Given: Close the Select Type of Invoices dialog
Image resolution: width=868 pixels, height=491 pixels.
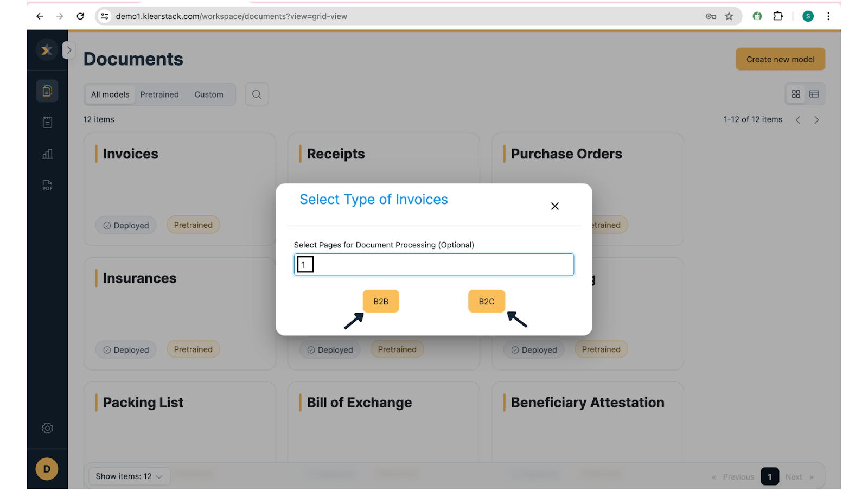Looking at the screenshot, I should pos(554,206).
